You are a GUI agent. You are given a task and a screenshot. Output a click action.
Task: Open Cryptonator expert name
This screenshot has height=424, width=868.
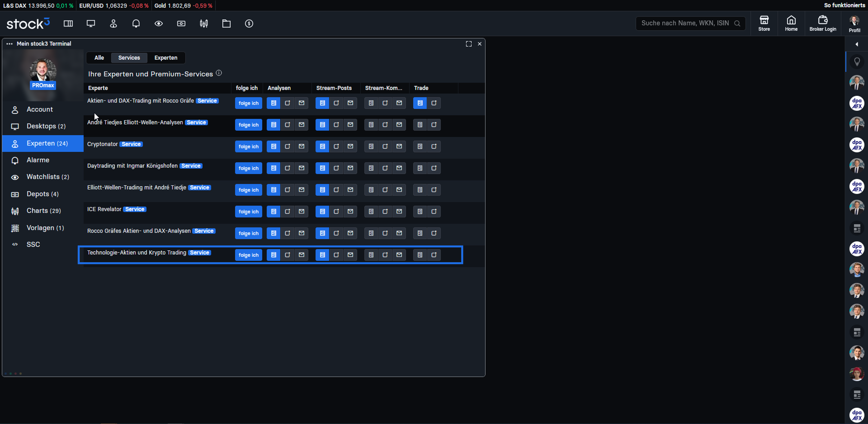pos(102,144)
